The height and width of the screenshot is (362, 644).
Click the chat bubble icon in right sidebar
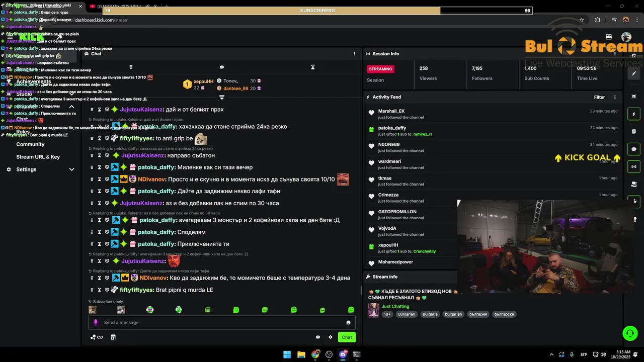coord(634,149)
